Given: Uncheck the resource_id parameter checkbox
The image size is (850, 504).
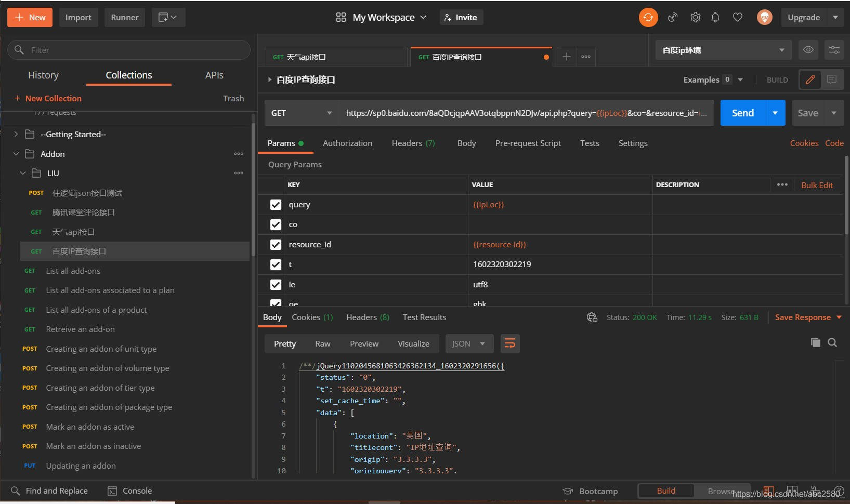Looking at the screenshot, I should tap(276, 244).
